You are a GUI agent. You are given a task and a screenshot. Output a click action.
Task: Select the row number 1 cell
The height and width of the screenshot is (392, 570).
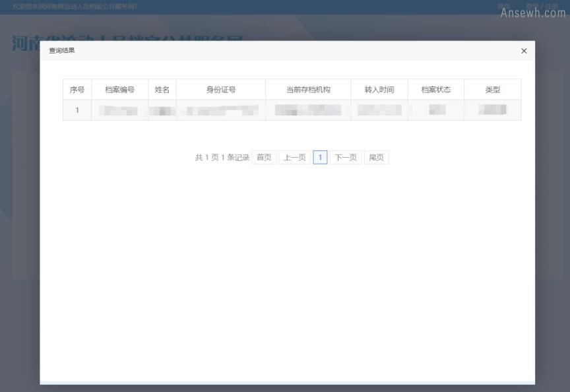coord(77,110)
